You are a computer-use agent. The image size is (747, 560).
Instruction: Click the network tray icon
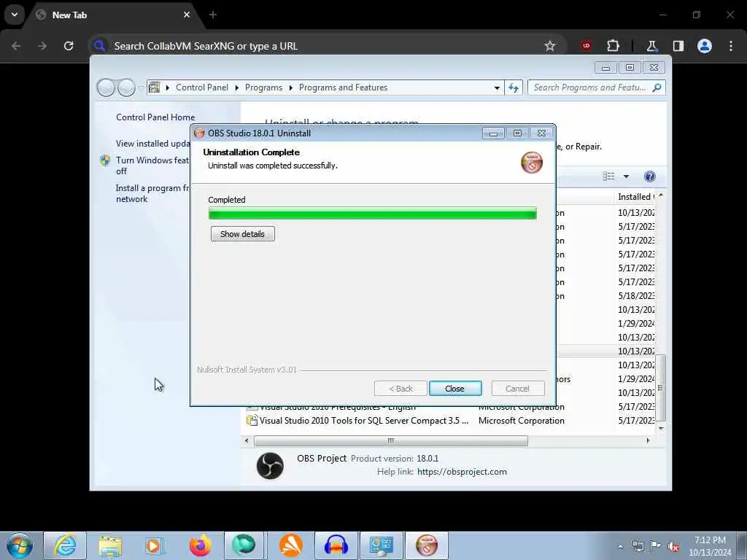click(638, 546)
